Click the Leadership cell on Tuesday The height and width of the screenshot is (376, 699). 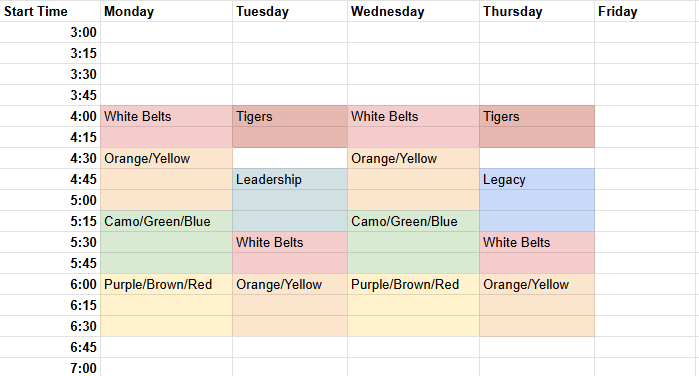tap(290, 179)
